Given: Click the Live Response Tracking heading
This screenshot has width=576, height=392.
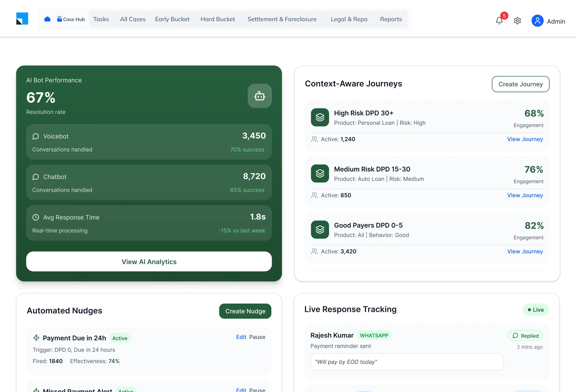Looking at the screenshot, I should [350, 309].
